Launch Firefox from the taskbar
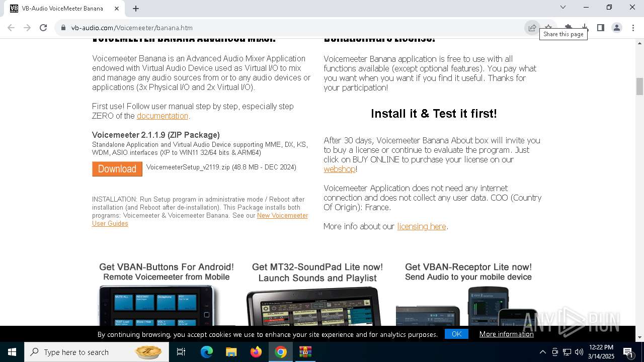The width and height of the screenshot is (644, 362). point(256,352)
